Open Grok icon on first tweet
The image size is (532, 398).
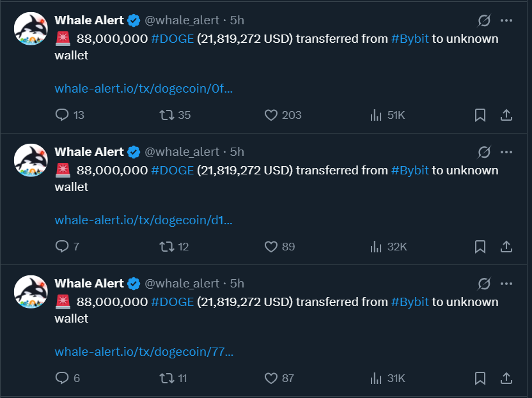(484, 20)
